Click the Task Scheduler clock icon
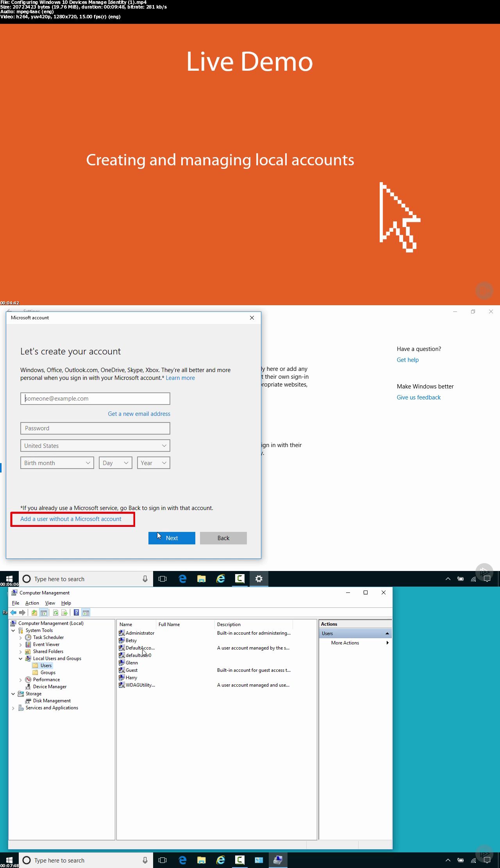 (x=28, y=637)
